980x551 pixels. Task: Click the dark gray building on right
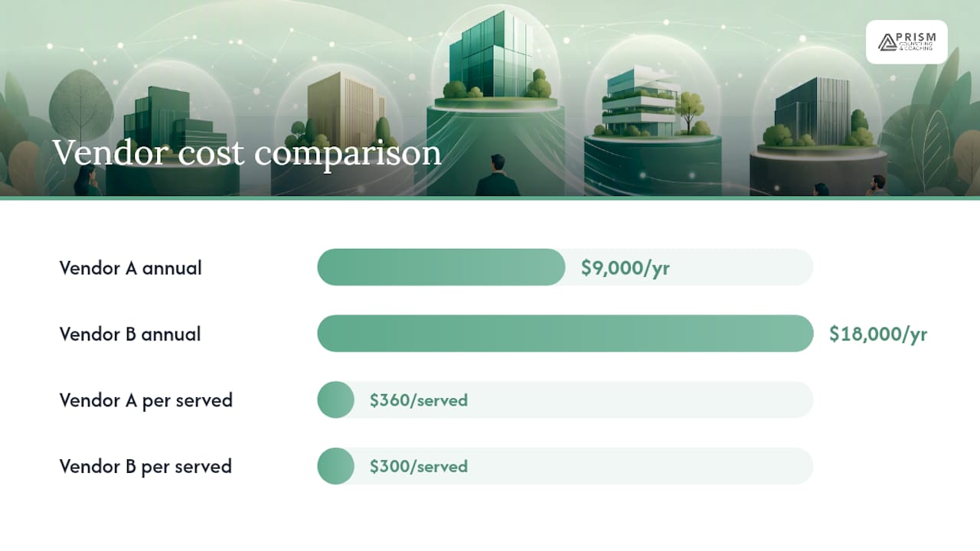pyautogui.click(x=812, y=112)
